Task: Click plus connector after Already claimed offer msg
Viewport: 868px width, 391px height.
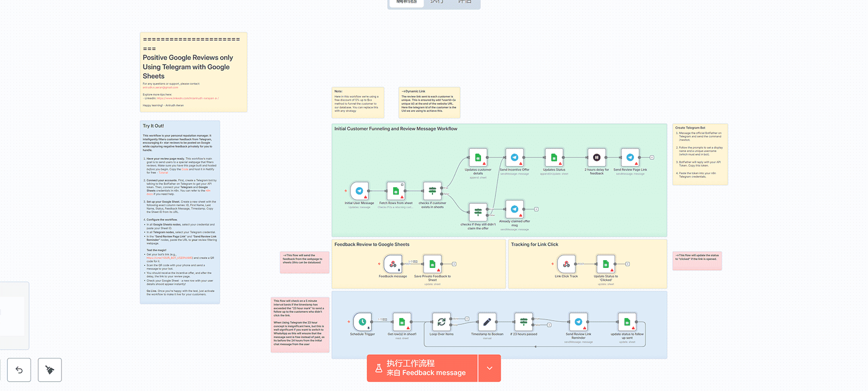Action: [x=536, y=209]
